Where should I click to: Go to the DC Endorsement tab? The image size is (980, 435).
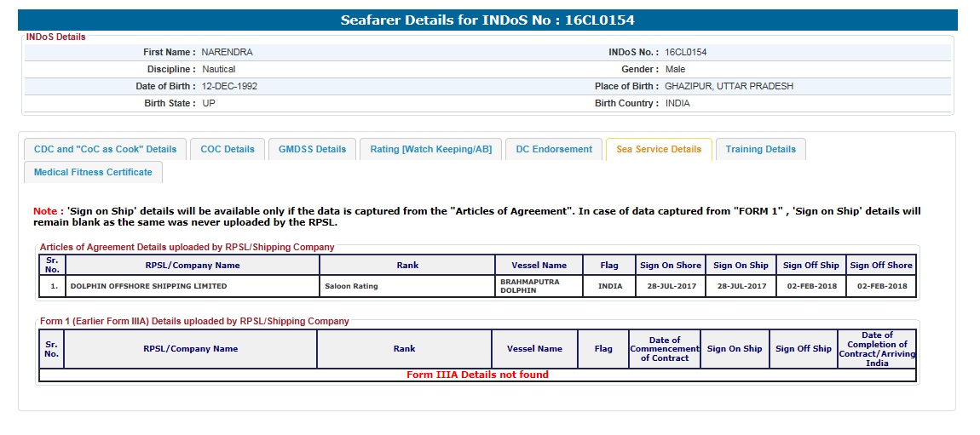coord(554,149)
